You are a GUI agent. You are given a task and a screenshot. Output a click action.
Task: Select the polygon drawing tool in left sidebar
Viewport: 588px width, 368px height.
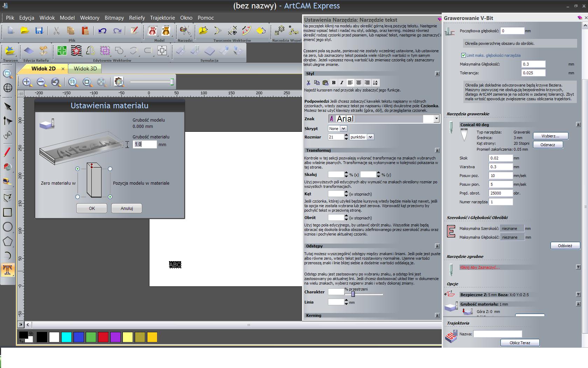pos(8,241)
